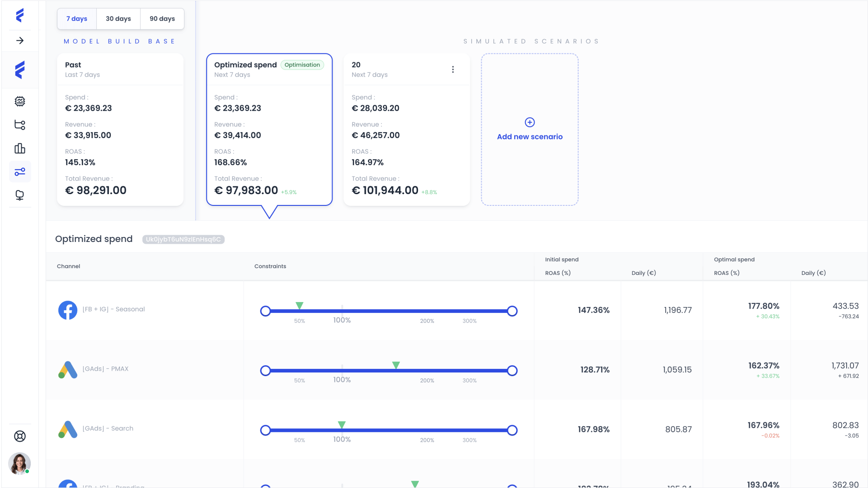Viewport: 868px width, 488px height.
Task: Select [FB + IG] - Seasonal channel name
Action: (114, 309)
